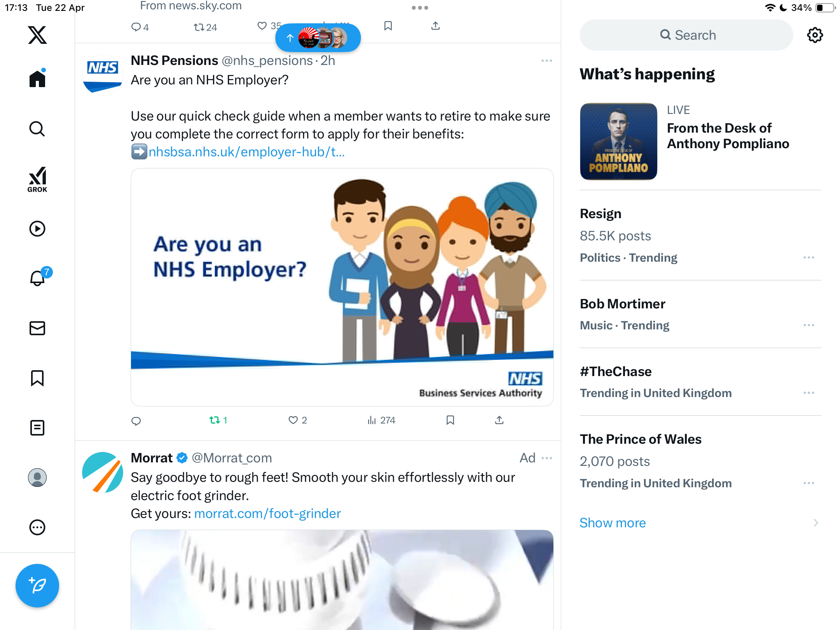Open Lists icon in the sidebar

(37, 428)
